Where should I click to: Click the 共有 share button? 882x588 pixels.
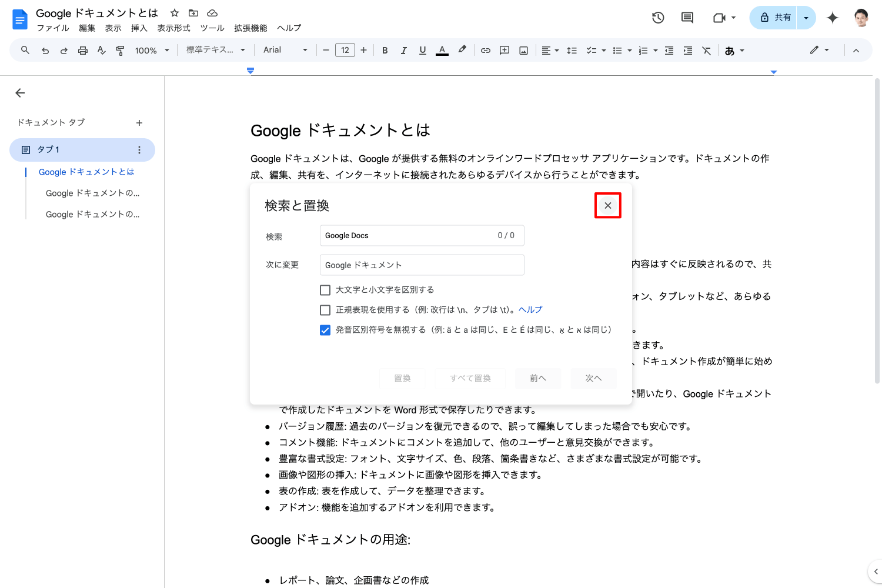(774, 18)
